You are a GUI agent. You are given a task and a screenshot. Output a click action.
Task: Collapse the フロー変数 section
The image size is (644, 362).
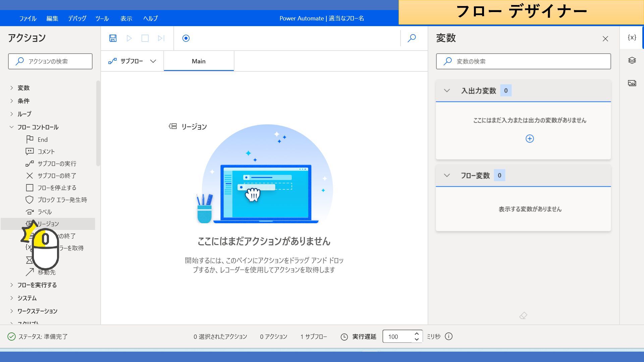pyautogui.click(x=447, y=175)
